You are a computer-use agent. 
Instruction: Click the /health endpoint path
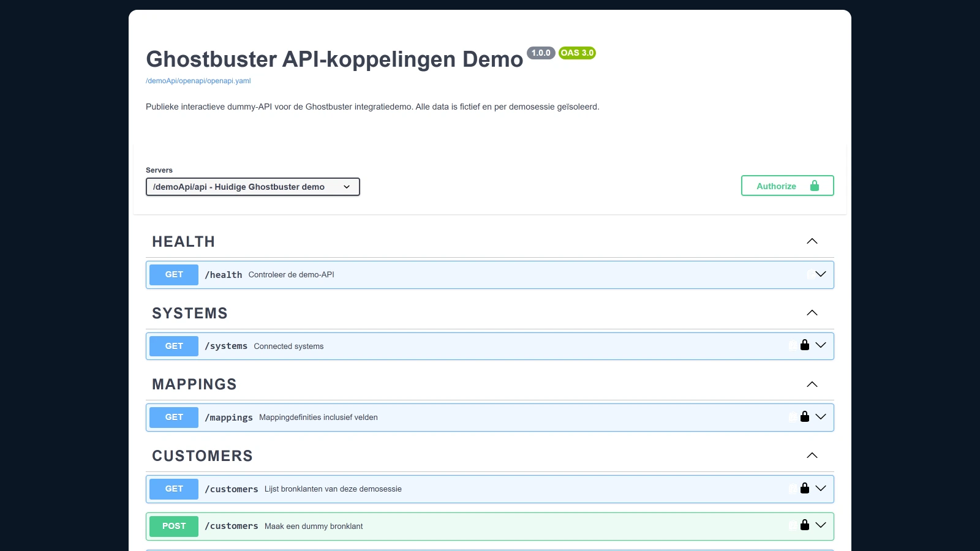click(x=224, y=275)
